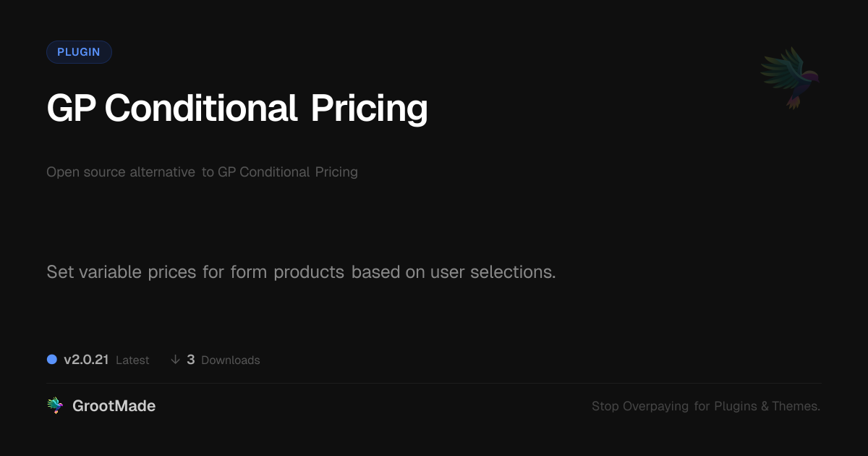The image size is (868, 456).
Task: Click the blue status dot beside version
Action: tap(52, 359)
